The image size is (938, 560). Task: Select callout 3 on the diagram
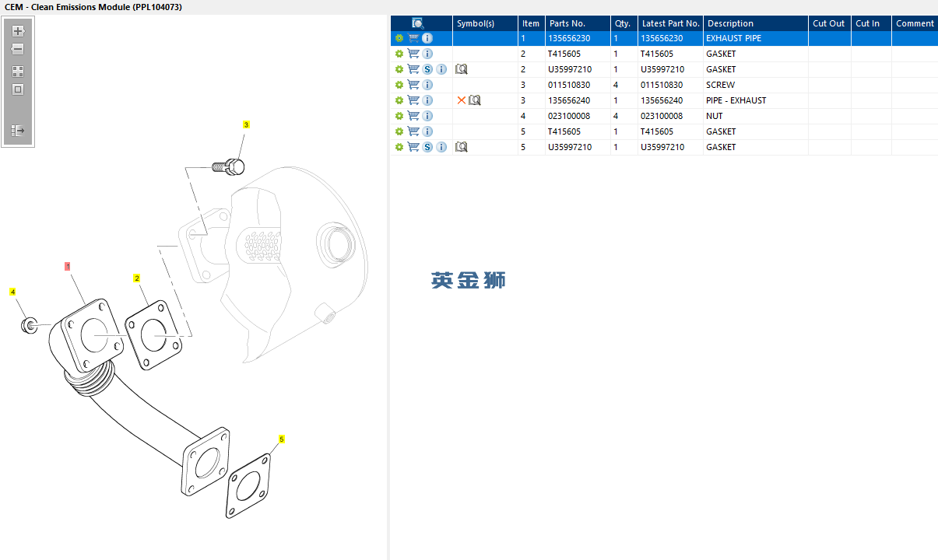pyautogui.click(x=246, y=124)
